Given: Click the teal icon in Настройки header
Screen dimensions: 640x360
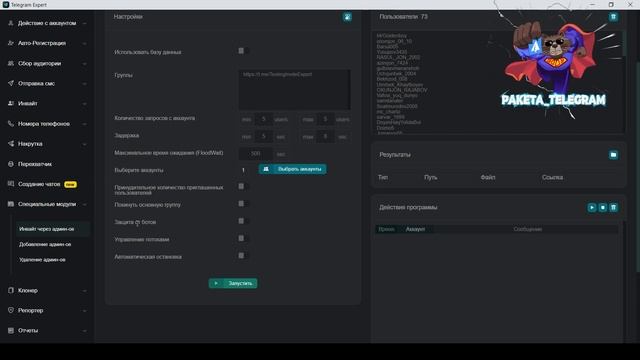Looking at the screenshot, I should 347,17.
